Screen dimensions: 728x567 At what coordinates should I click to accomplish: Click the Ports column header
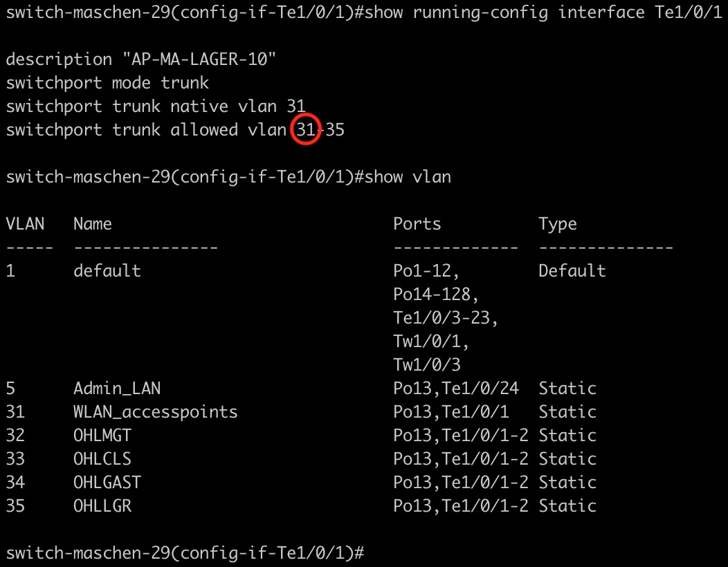417,224
